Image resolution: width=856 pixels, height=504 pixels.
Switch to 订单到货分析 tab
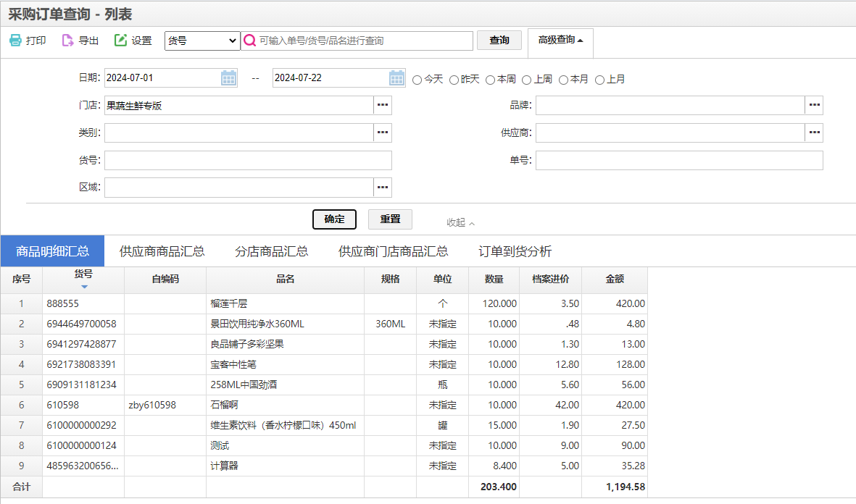tap(515, 251)
